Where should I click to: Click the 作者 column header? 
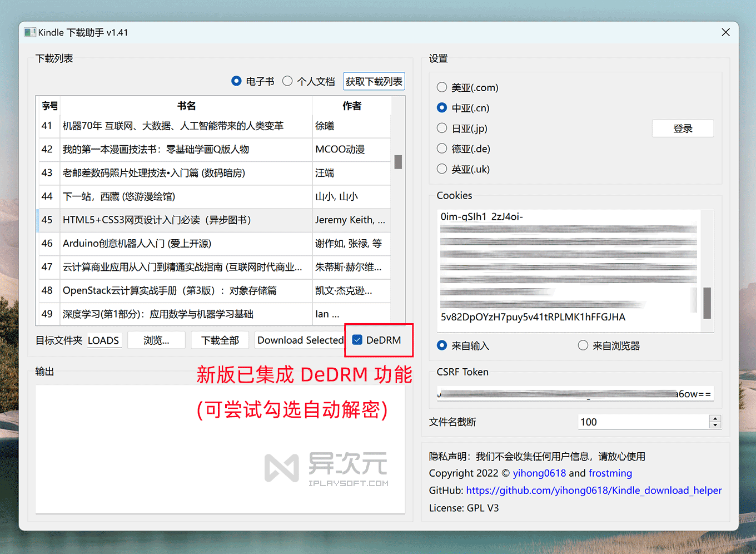click(x=352, y=106)
